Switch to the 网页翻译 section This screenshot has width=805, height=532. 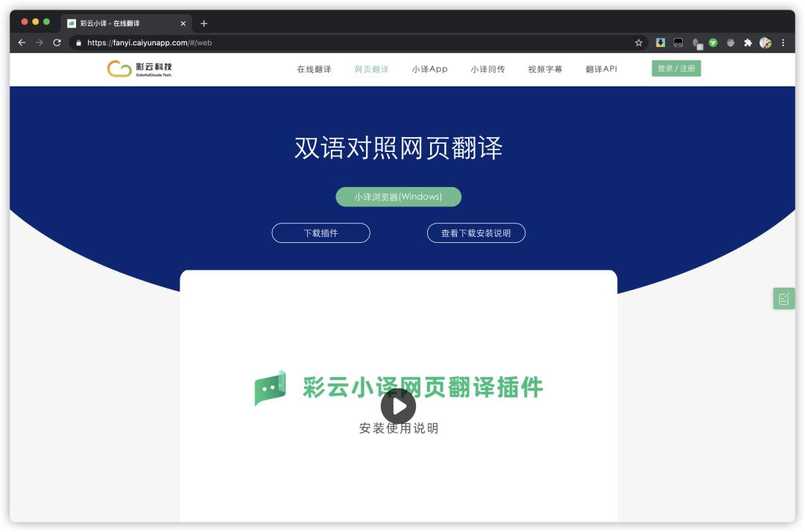click(370, 69)
